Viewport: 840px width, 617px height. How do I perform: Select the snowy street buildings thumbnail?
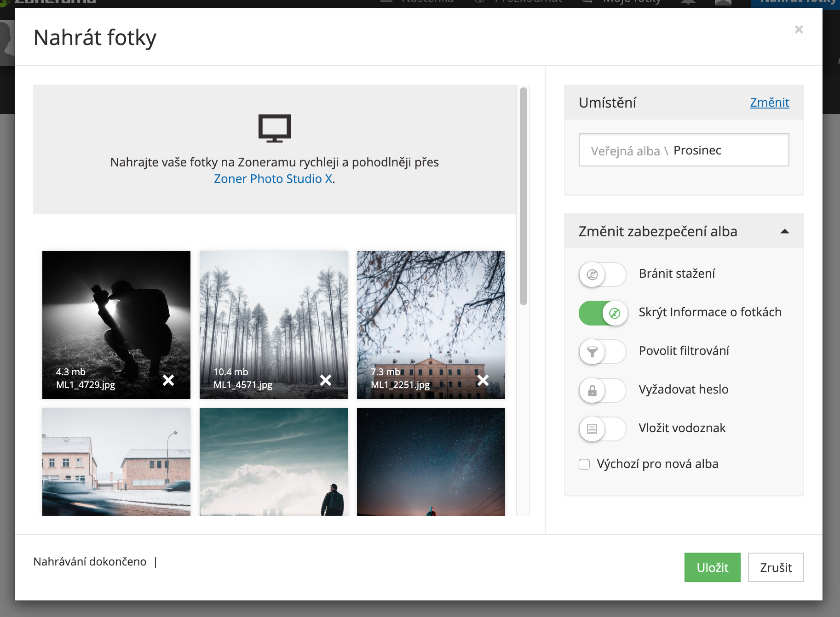pyautogui.click(x=116, y=462)
